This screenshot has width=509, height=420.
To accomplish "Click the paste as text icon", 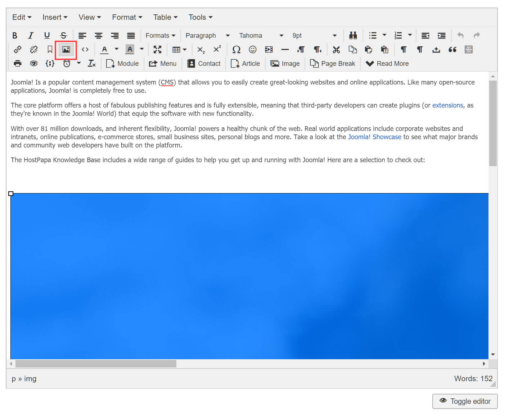I will 385,50.
